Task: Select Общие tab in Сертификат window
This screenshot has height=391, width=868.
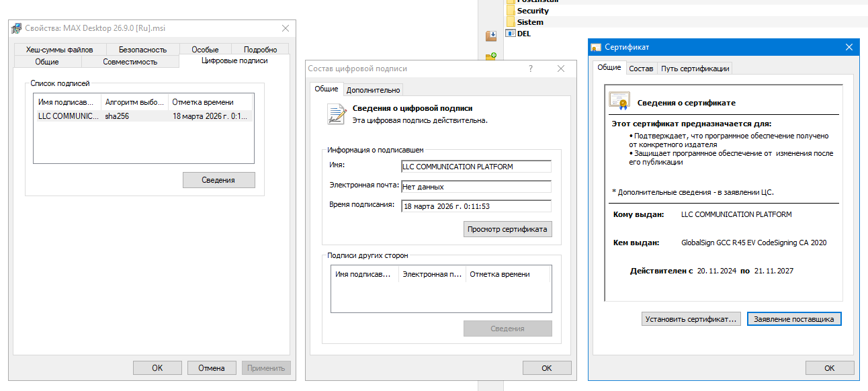Action: click(609, 67)
